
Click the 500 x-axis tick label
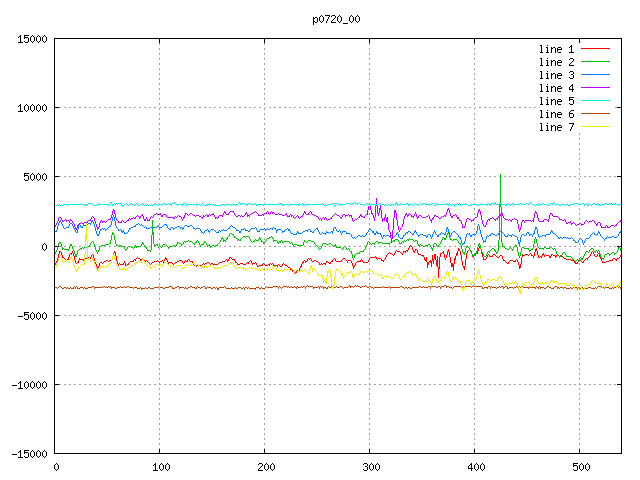579,467
